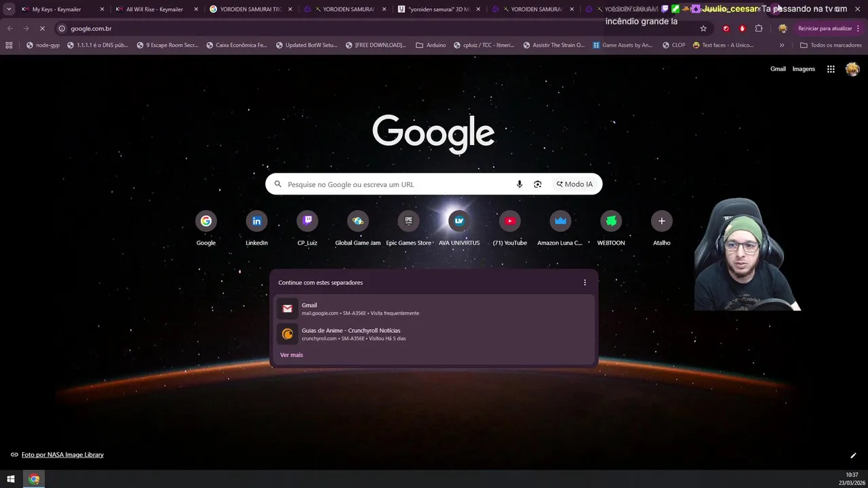Search by image with the Lens icon
This screenshot has height=488, width=868.
(538, 184)
